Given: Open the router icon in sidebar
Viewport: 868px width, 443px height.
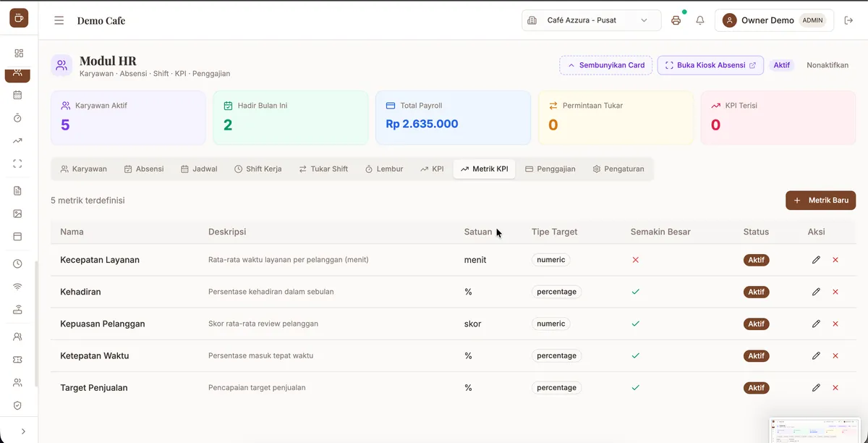Looking at the screenshot, I should click(x=18, y=310).
